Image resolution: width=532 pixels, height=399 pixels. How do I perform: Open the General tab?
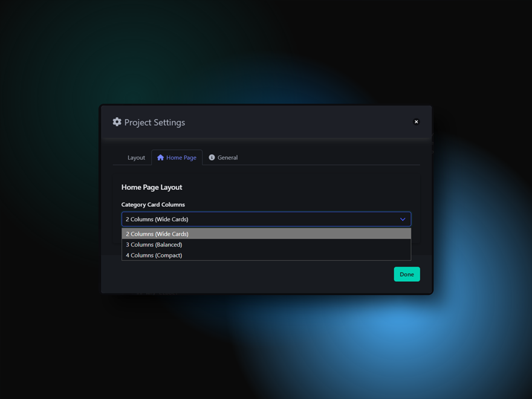pos(227,158)
